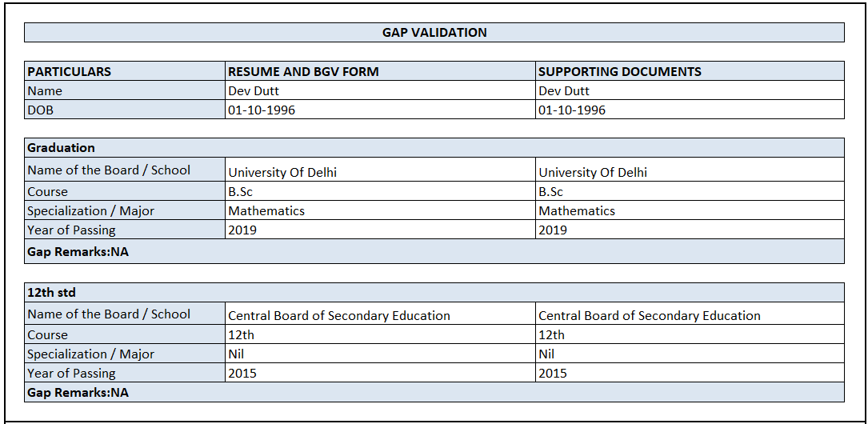Click University Of Delhi in Resume column

(x=282, y=172)
